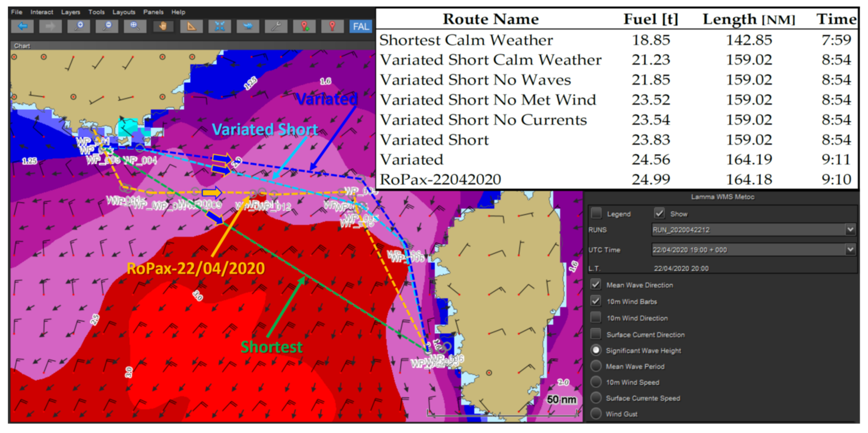The image size is (868, 433).
Task: Click the add waypoint pin icon
Action: click(x=304, y=26)
